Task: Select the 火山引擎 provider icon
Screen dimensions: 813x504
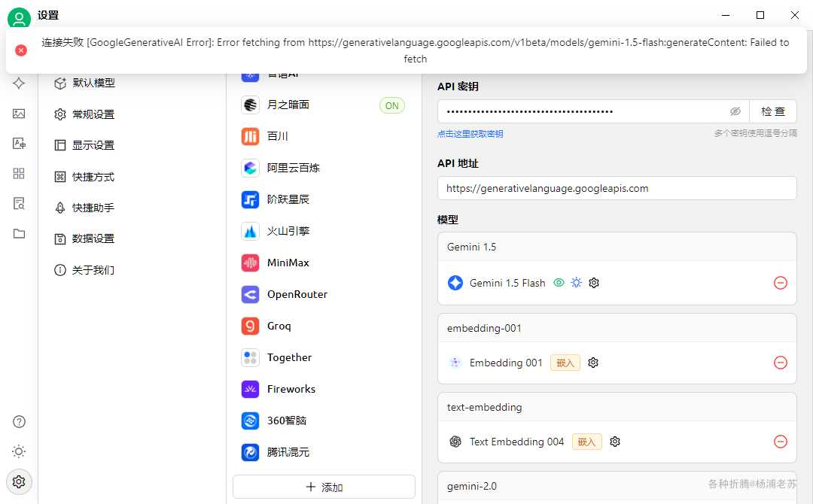Action: pos(251,232)
